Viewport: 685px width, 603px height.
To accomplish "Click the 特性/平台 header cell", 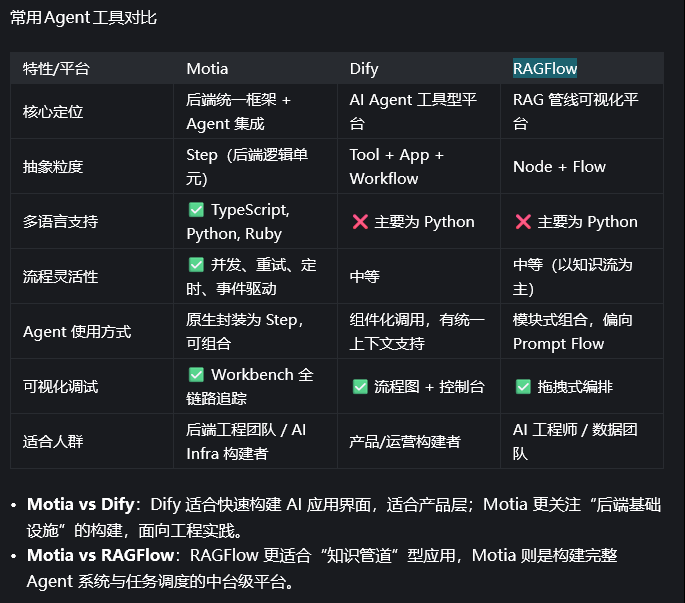I will 56,69.
